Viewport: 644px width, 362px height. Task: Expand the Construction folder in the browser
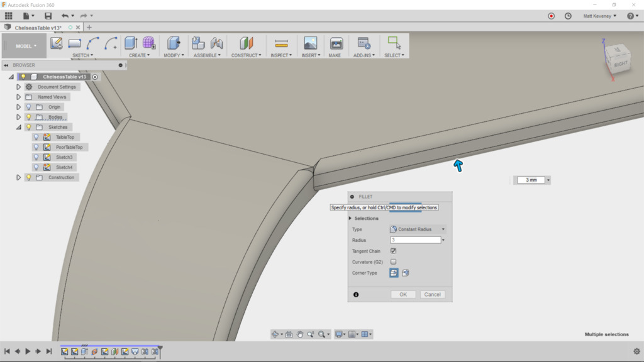tap(18, 177)
